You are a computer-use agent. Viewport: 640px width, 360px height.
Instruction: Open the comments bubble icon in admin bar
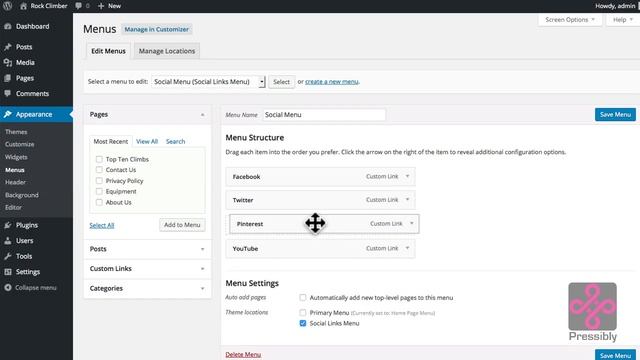click(x=78, y=6)
